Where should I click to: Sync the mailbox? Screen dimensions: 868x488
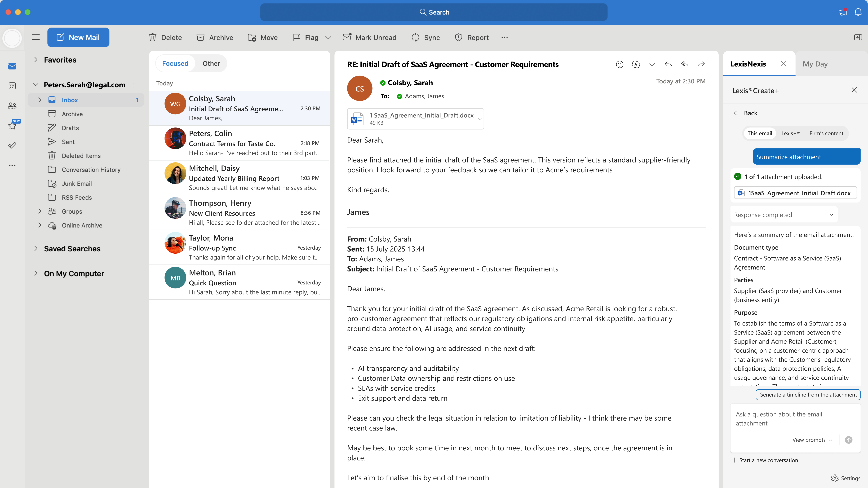(426, 37)
